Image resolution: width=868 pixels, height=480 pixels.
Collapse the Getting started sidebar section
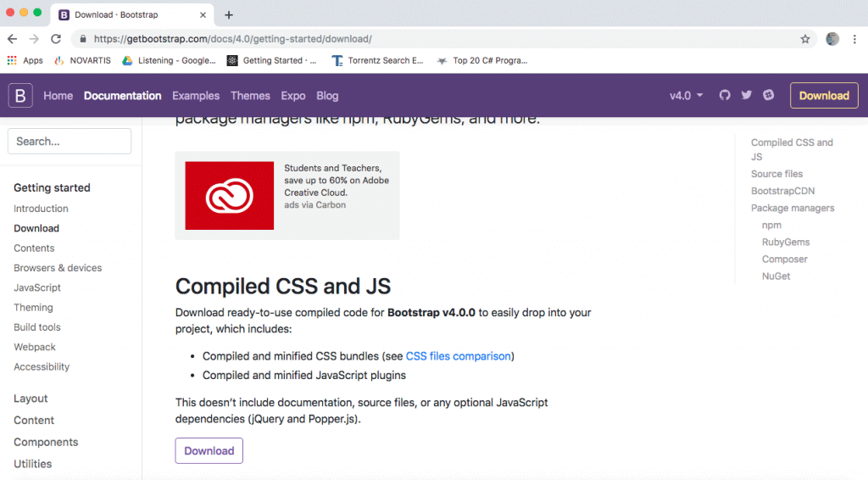[52, 187]
